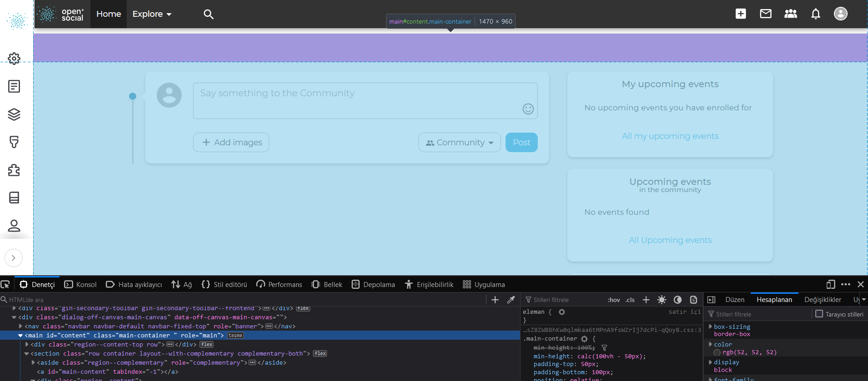
Task: Open the All my upcoming events link
Action: pyautogui.click(x=670, y=136)
